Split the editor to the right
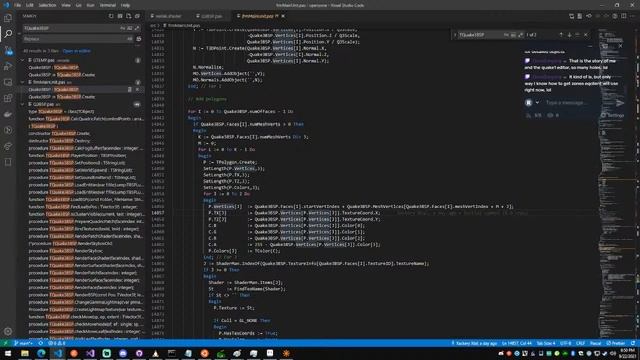Screen dimensions: 640x360 (x=624, y=16)
